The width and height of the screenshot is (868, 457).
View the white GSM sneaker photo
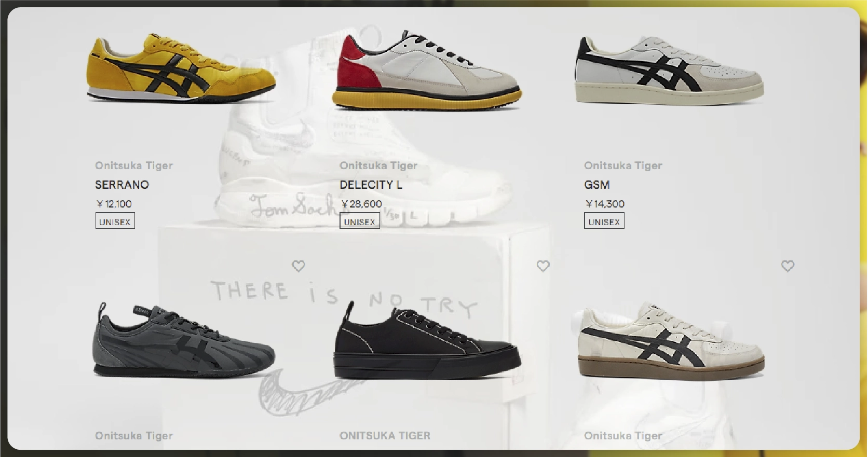(x=670, y=70)
